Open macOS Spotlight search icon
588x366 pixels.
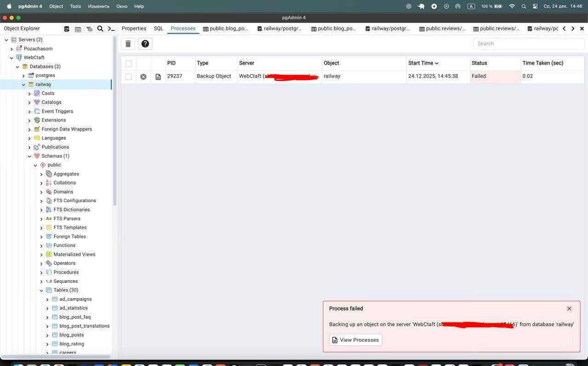pyautogui.click(x=524, y=6)
